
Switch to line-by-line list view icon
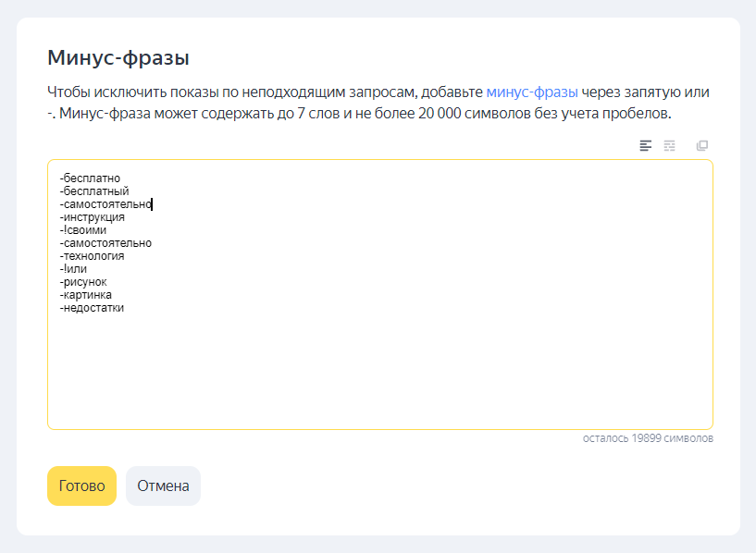[646, 146]
